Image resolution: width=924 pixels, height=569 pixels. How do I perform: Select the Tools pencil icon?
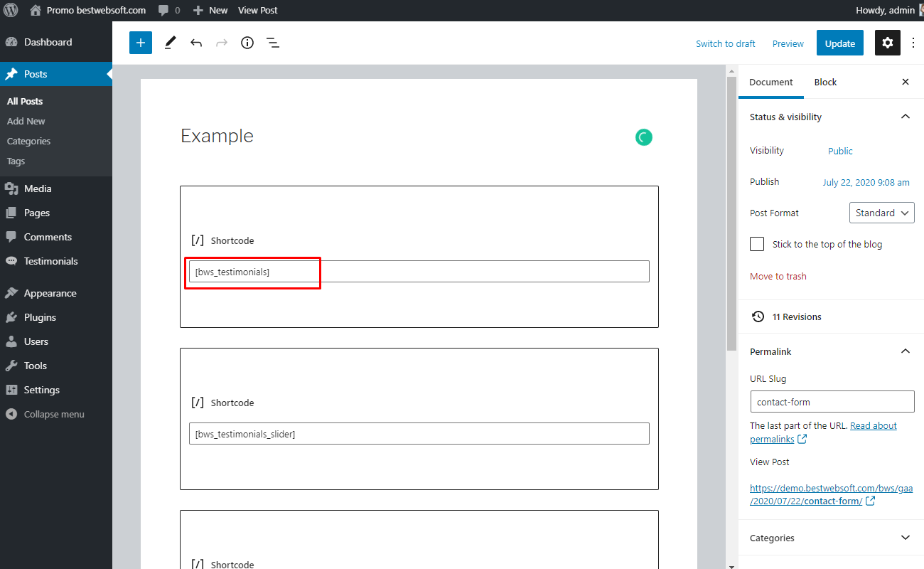170,43
